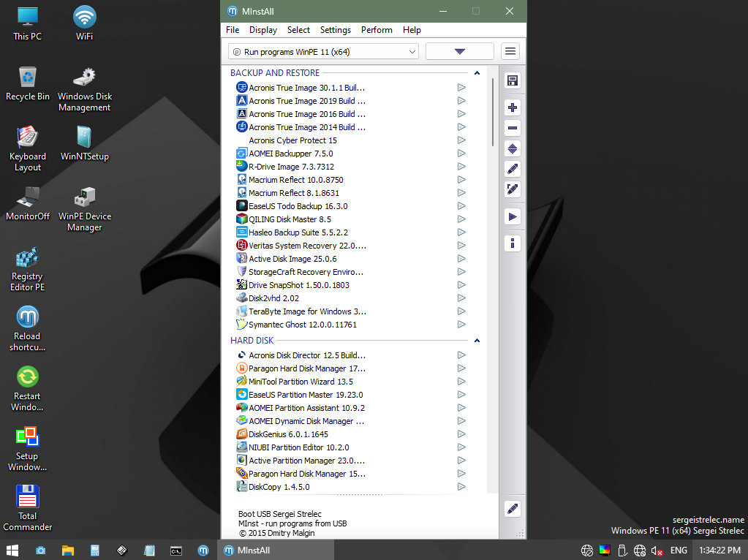This screenshot has width=748, height=560.
Task: Click the down-triangle dropdown button
Action: pyautogui.click(x=459, y=51)
